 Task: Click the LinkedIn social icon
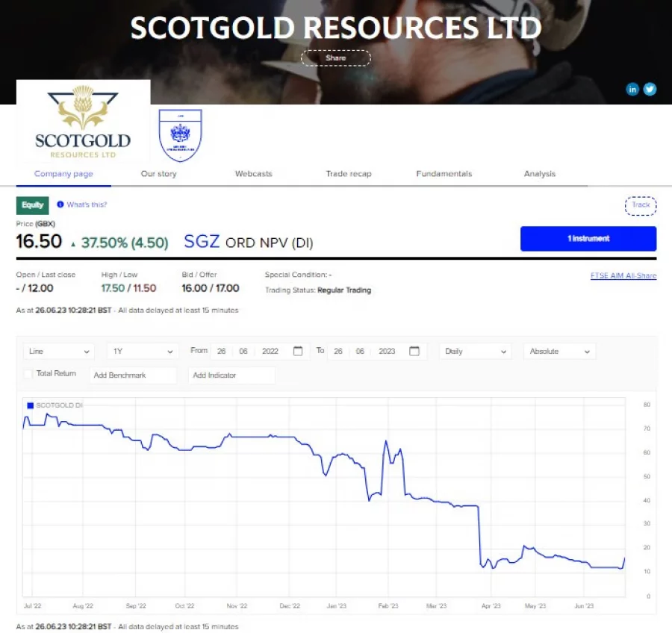tap(632, 89)
